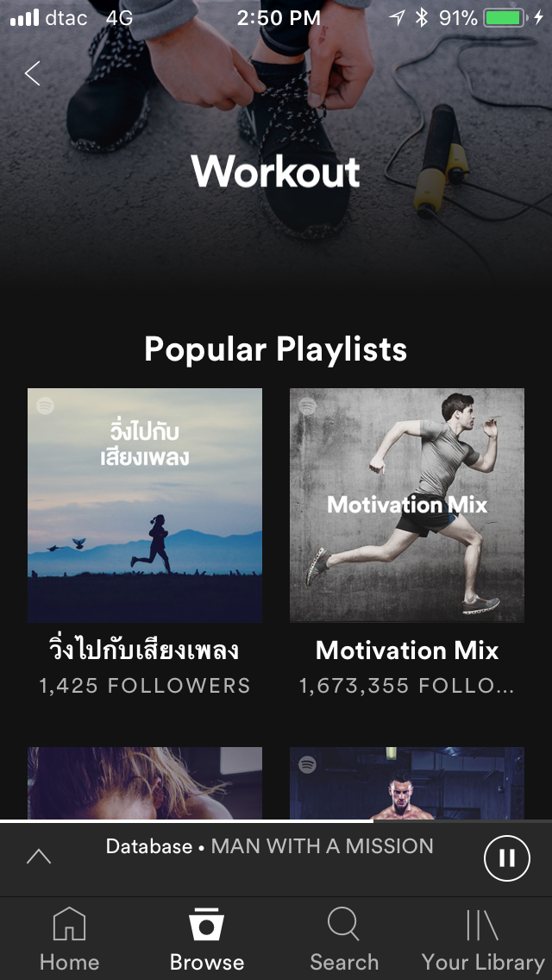The width and height of the screenshot is (552, 980).
Task: Tap the Spotify logo on Motivation Mix cover
Action: (x=307, y=405)
